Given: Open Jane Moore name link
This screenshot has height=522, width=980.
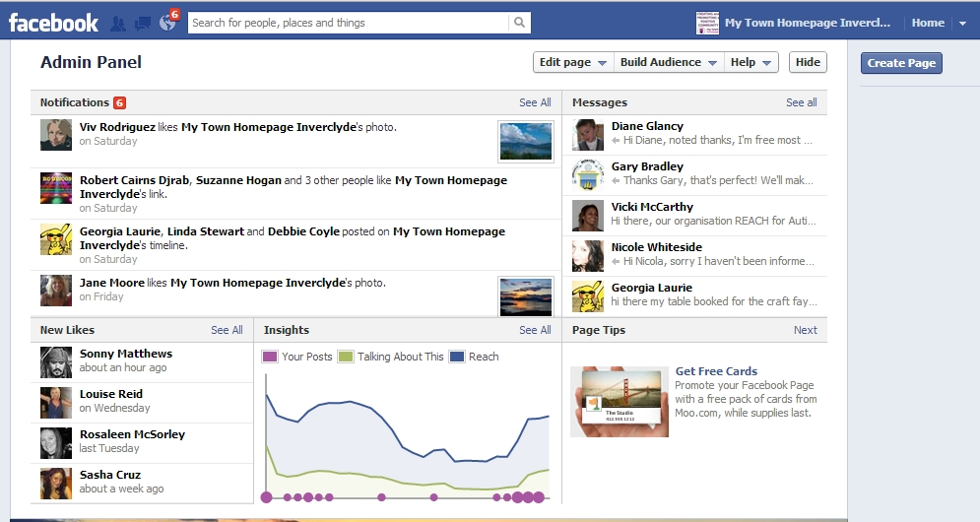Looking at the screenshot, I should coord(112,283).
